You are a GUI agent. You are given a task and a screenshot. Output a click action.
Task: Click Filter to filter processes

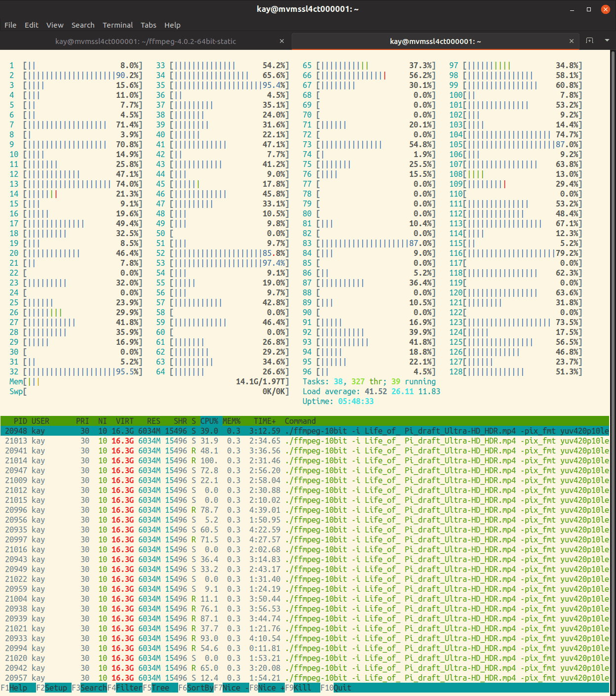pos(128,688)
